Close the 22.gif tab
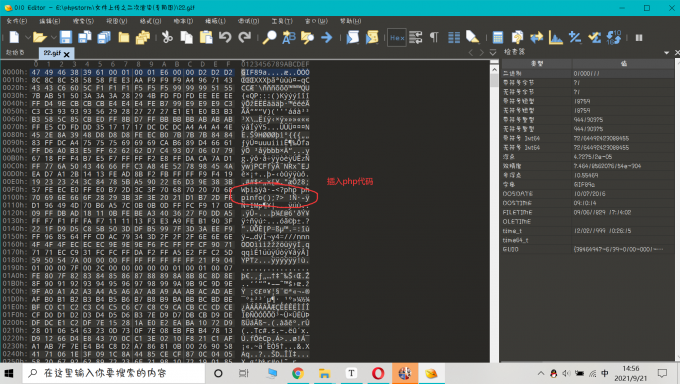Screen dimensions: 680x384 tap(66, 54)
